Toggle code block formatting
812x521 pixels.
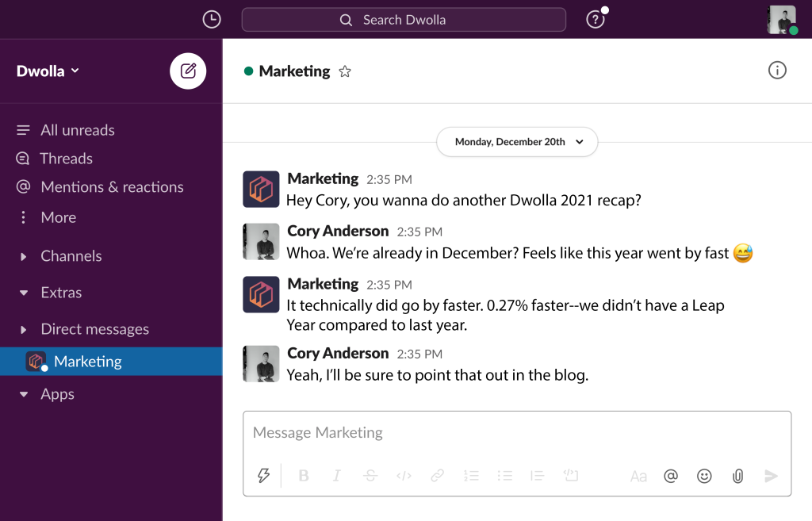pyautogui.click(x=571, y=475)
